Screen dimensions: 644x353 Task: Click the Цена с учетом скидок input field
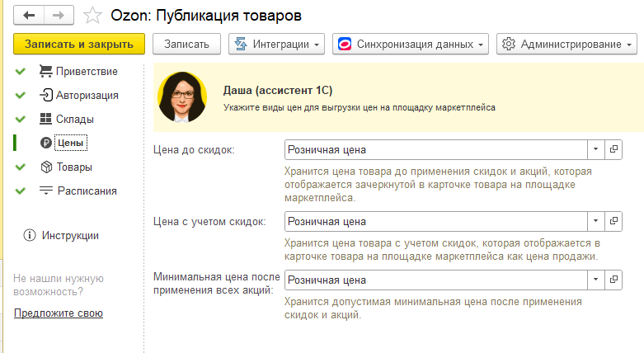[435, 222]
